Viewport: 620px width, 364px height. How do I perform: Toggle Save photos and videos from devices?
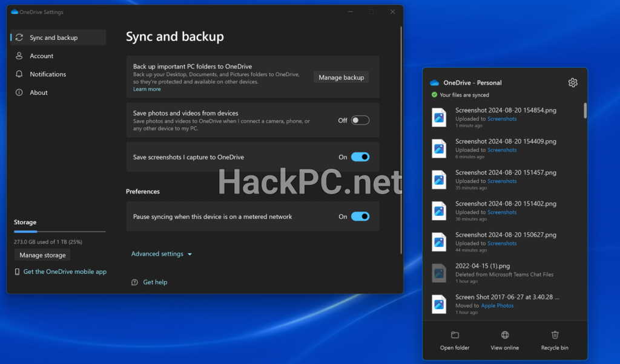tap(360, 120)
